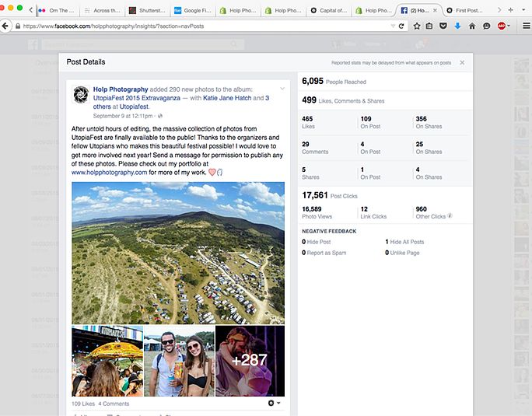Click the Holp Photography profile picture
This screenshot has width=532, height=416.
pos(81,94)
